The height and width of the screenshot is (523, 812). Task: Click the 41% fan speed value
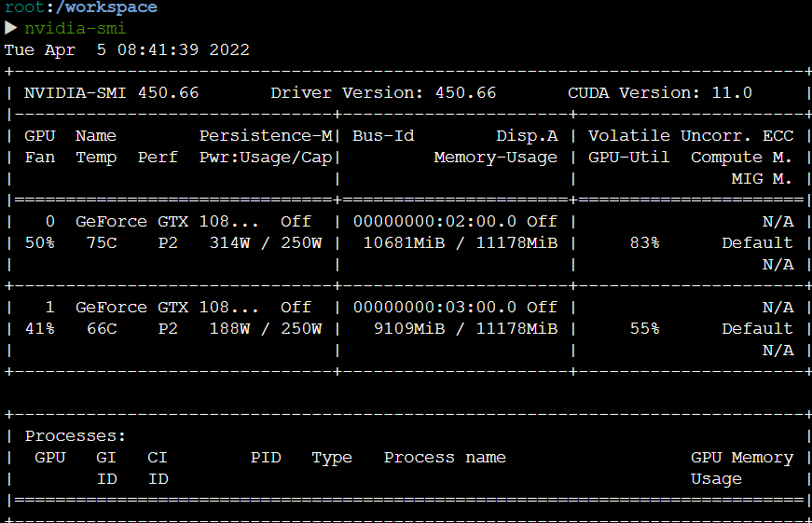click(40, 329)
